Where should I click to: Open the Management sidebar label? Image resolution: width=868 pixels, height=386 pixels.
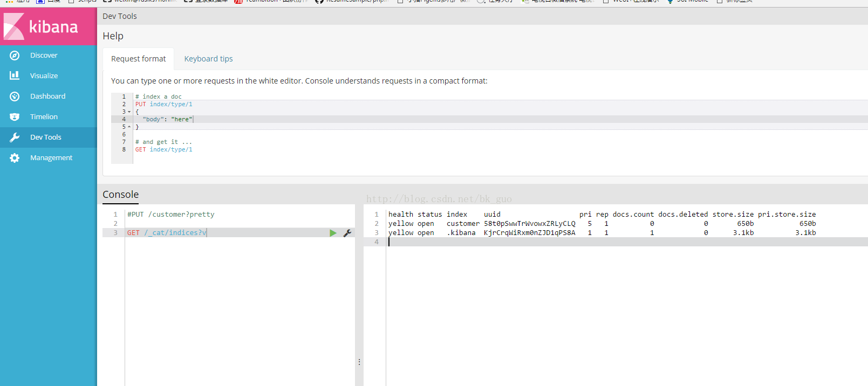51,158
